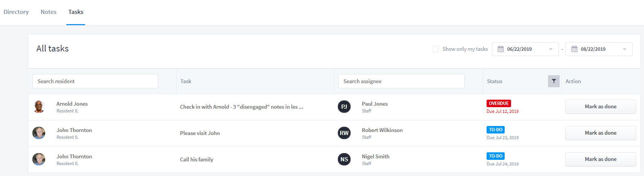Click the TO-DO badge due Jul 23
This screenshot has width=644, height=176.
pyautogui.click(x=496, y=130)
